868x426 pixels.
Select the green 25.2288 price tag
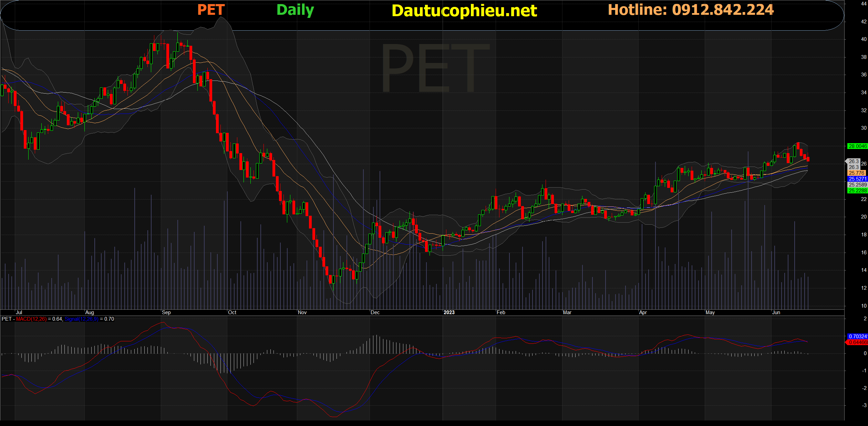(857, 191)
